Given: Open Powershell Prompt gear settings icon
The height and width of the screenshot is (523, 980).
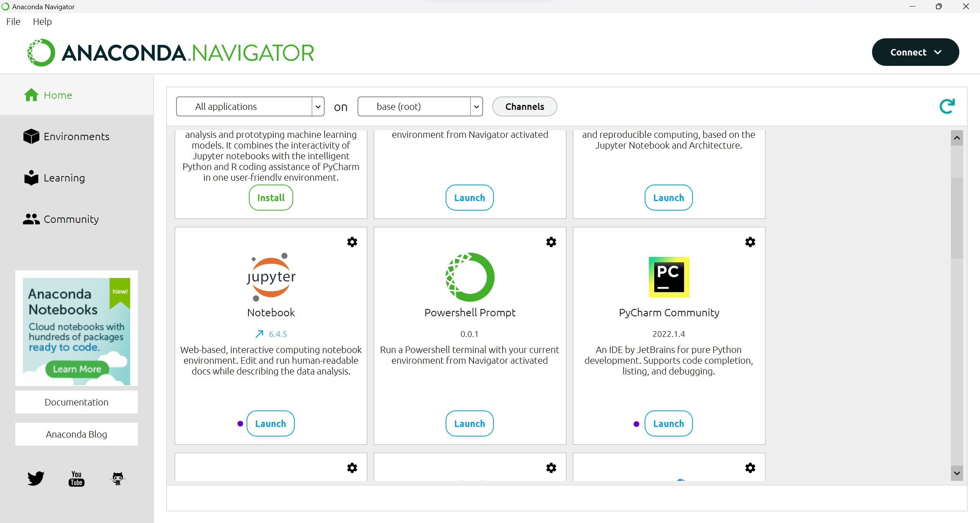Looking at the screenshot, I should tap(551, 242).
